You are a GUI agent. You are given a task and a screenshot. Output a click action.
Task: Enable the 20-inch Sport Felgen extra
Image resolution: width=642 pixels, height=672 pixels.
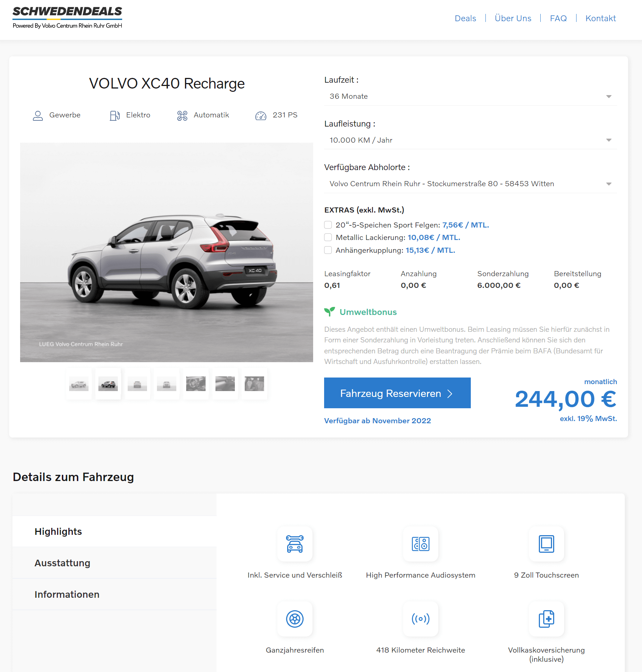click(x=328, y=225)
